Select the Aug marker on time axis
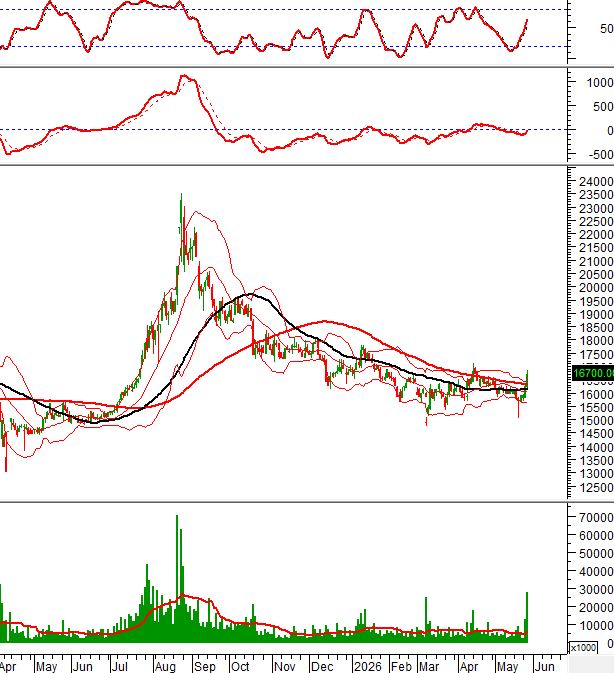614x673 pixels. pyautogui.click(x=165, y=667)
